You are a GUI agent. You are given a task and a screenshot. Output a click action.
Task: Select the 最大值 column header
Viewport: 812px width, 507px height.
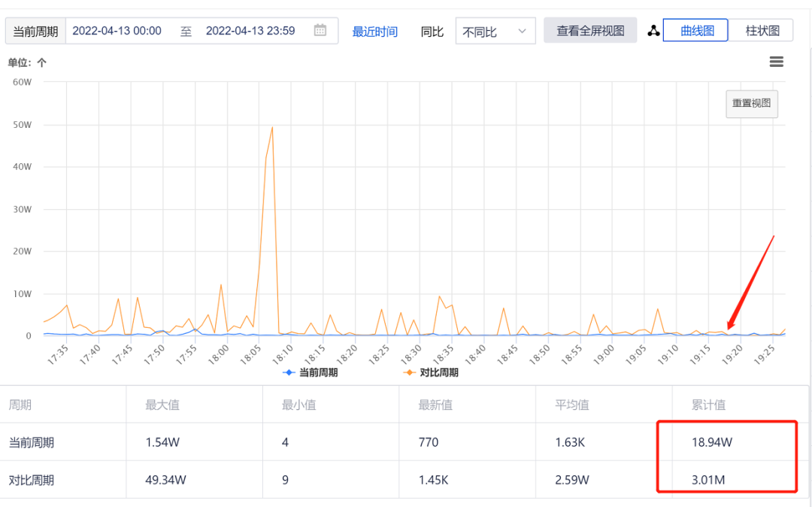(162, 405)
